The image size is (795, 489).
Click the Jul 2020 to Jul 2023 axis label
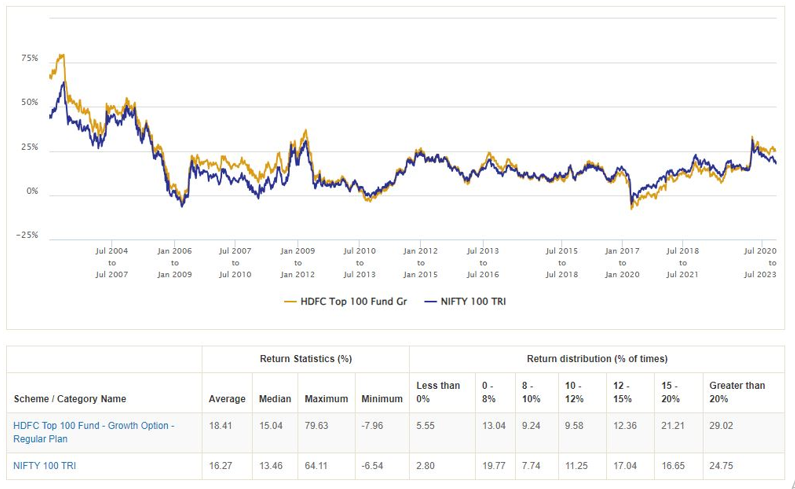(x=761, y=263)
